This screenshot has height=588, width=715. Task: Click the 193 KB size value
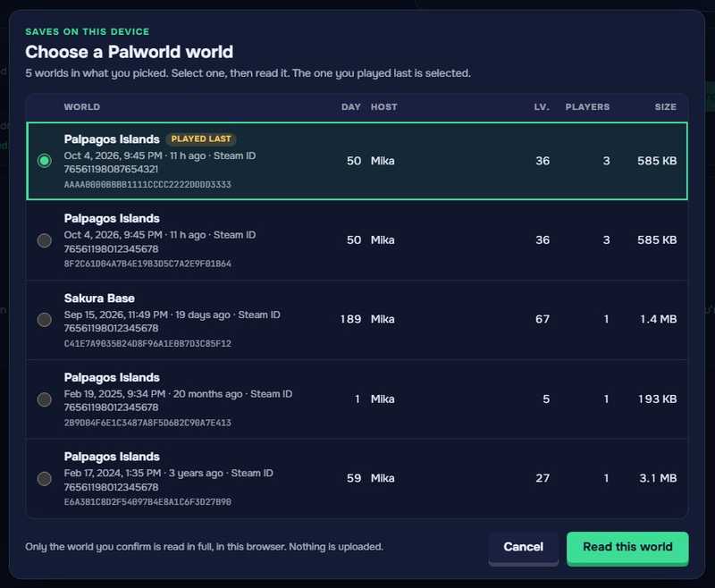[x=657, y=399]
